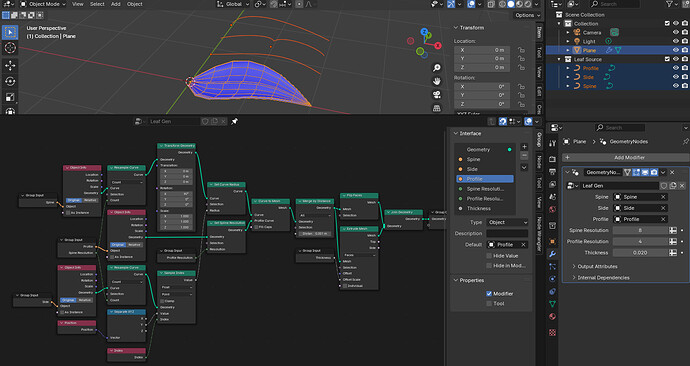Screen dimensions: 690x366
Task: Open the Physics properties tab
Action: pyautogui.click(x=552, y=279)
